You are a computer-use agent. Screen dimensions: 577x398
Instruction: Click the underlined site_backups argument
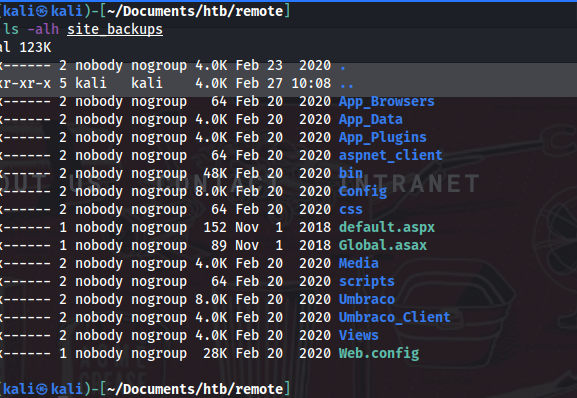coord(115,29)
